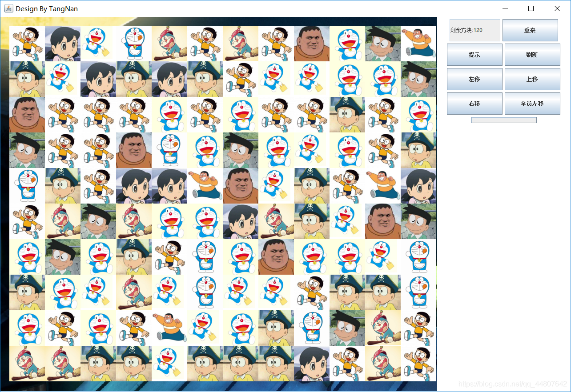Select the pirate-hat Nobita tile in the sixth row

(x=312, y=221)
